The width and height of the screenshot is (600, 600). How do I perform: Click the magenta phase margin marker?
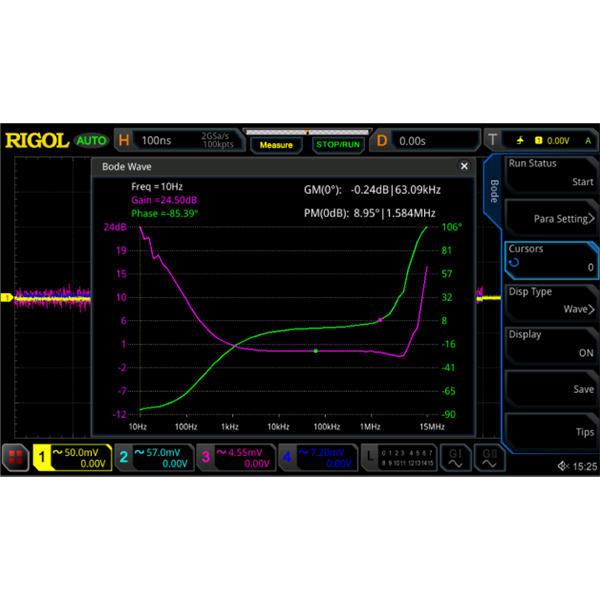coord(380,320)
